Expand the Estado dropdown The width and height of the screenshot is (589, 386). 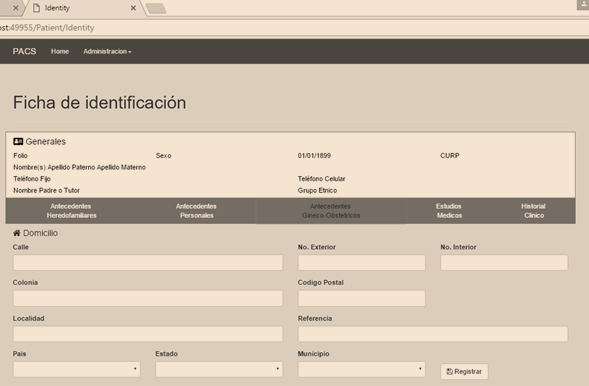219,369
